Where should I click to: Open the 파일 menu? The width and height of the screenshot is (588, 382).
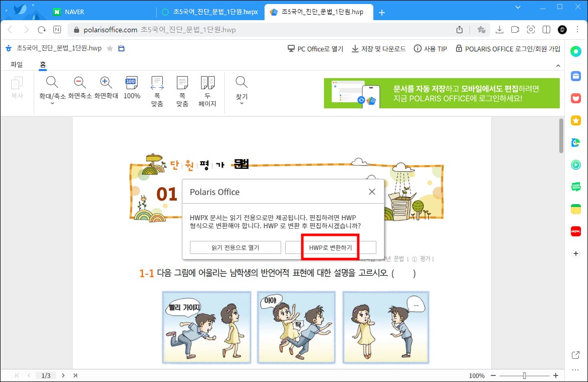[x=17, y=65]
